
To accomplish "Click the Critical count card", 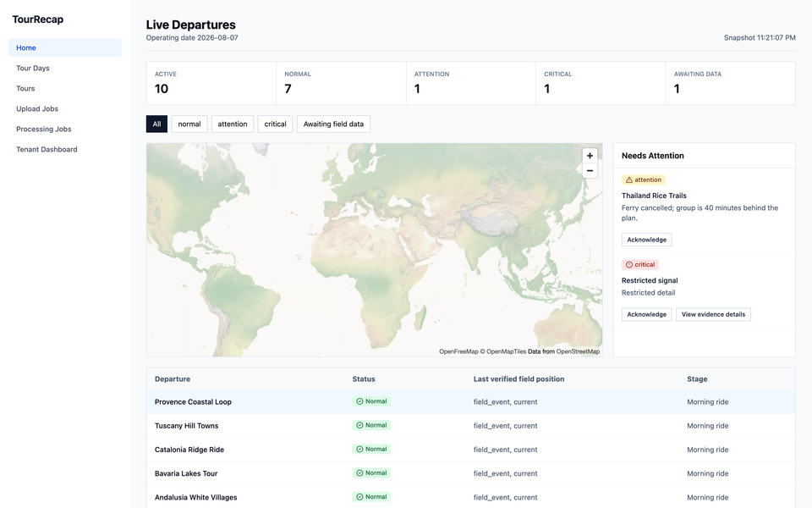I will (x=601, y=84).
